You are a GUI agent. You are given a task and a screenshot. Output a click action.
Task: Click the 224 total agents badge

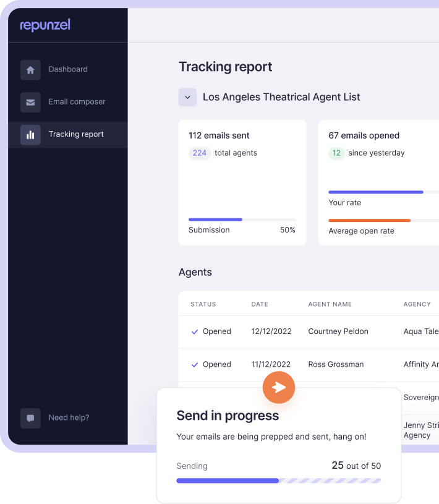point(200,153)
